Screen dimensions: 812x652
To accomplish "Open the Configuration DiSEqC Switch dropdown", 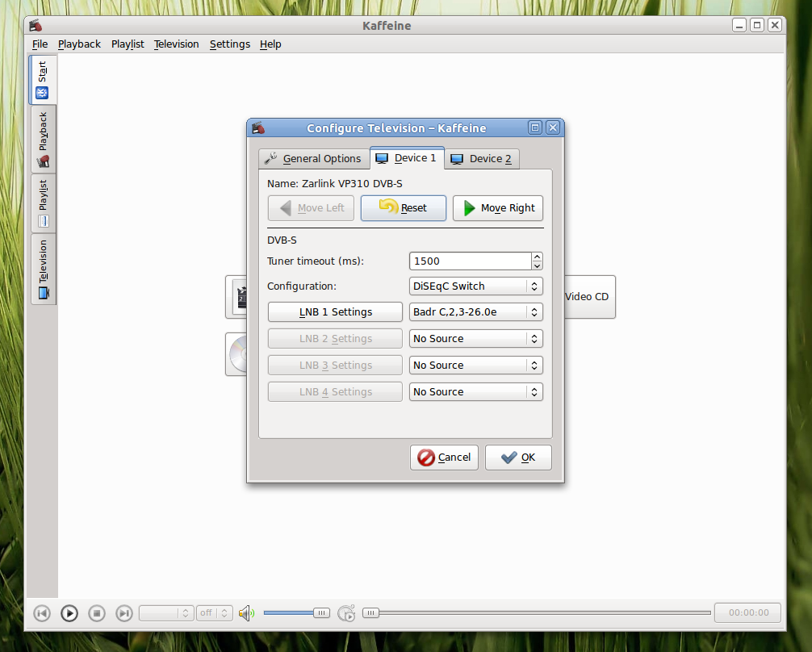I will pos(476,286).
